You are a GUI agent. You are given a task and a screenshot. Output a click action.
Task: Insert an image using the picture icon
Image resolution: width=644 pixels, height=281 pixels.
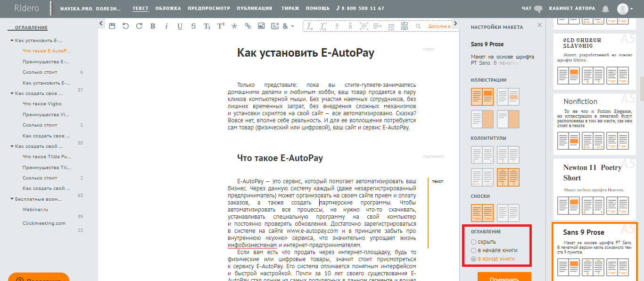tap(261, 26)
